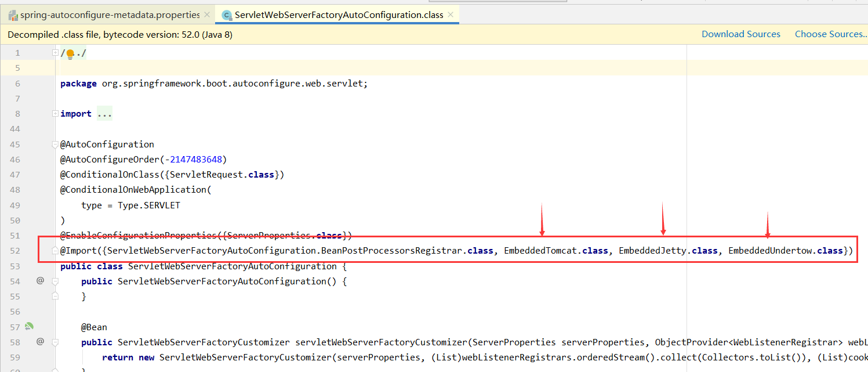Click the 'return' keyword on line 59
868x372 pixels.
click(118, 357)
